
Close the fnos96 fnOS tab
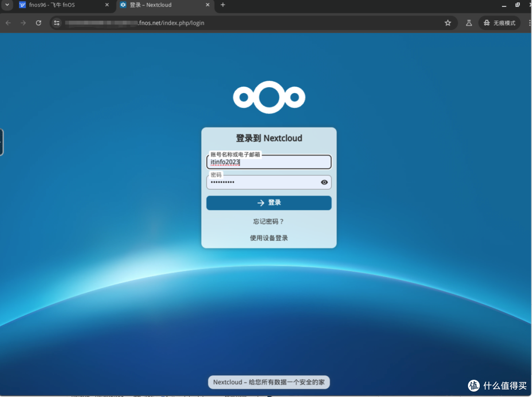click(107, 5)
